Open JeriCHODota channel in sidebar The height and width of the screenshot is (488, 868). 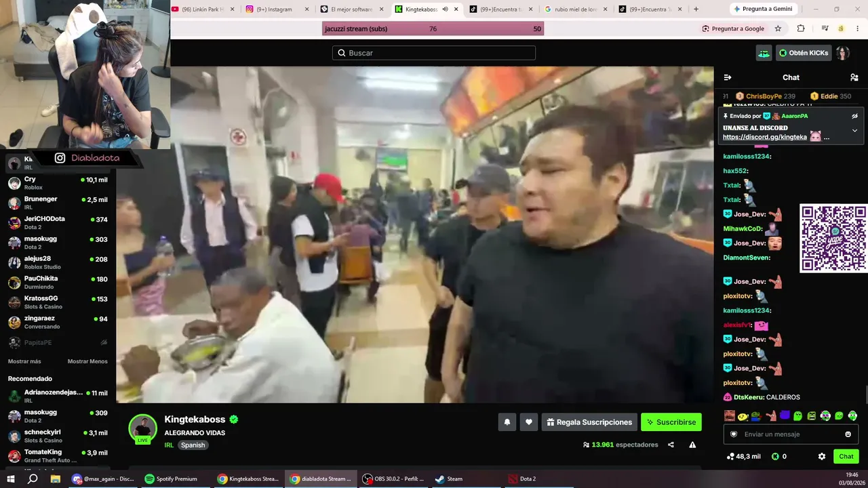pos(58,222)
